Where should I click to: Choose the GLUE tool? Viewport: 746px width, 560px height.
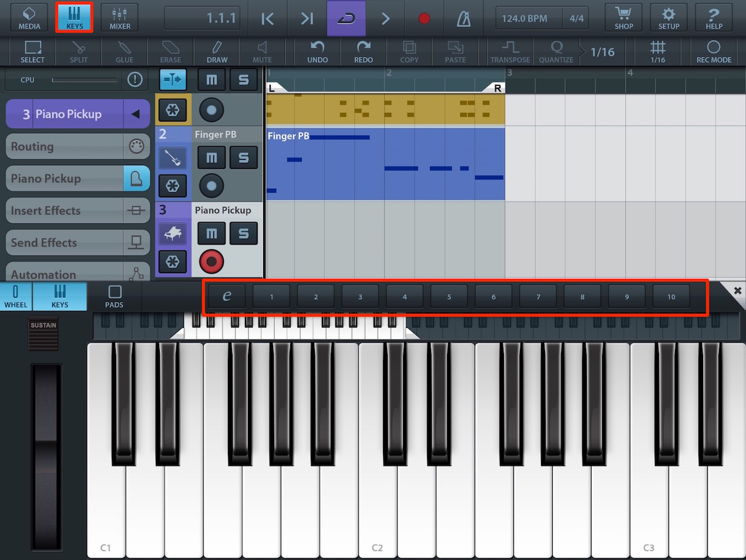[x=124, y=52]
